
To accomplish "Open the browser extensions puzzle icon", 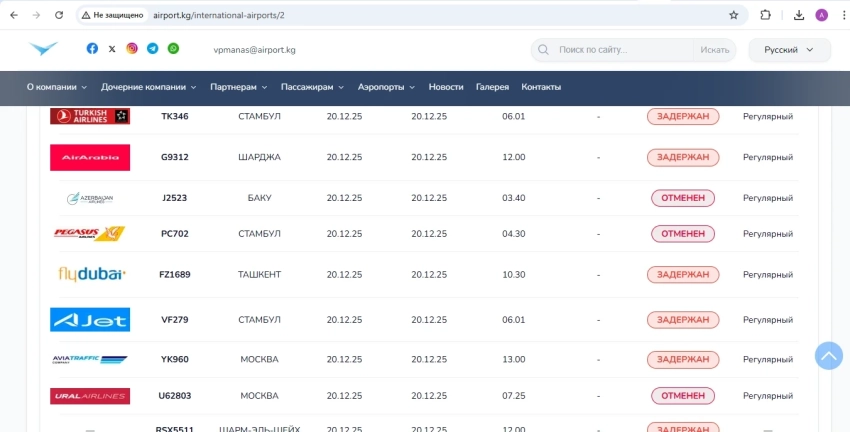I will click(x=765, y=15).
